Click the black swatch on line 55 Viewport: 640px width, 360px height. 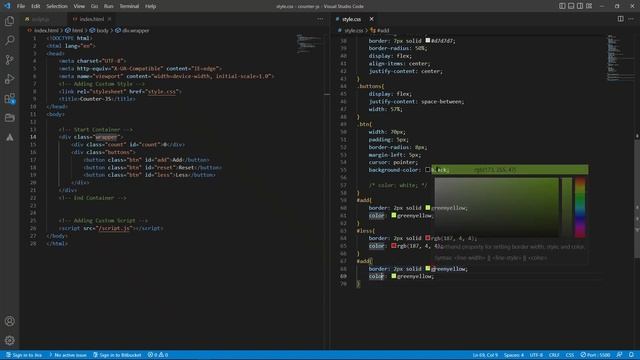(427, 169)
